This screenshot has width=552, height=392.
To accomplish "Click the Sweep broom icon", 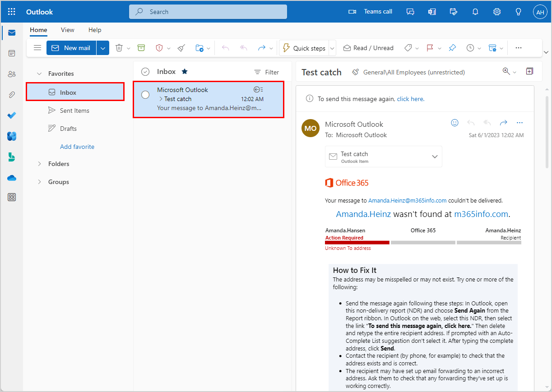I will (181, 48).
